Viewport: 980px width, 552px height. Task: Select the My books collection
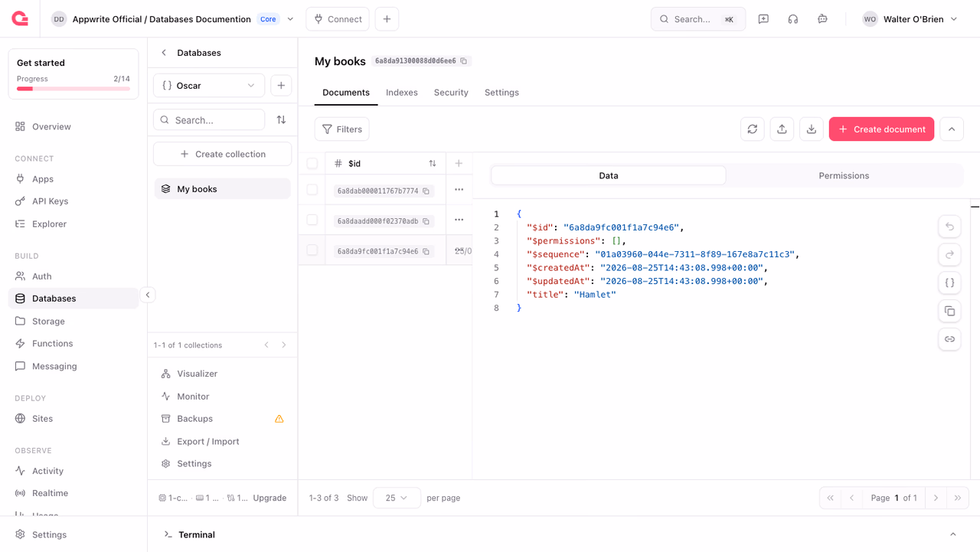click(x=223, y=189)
